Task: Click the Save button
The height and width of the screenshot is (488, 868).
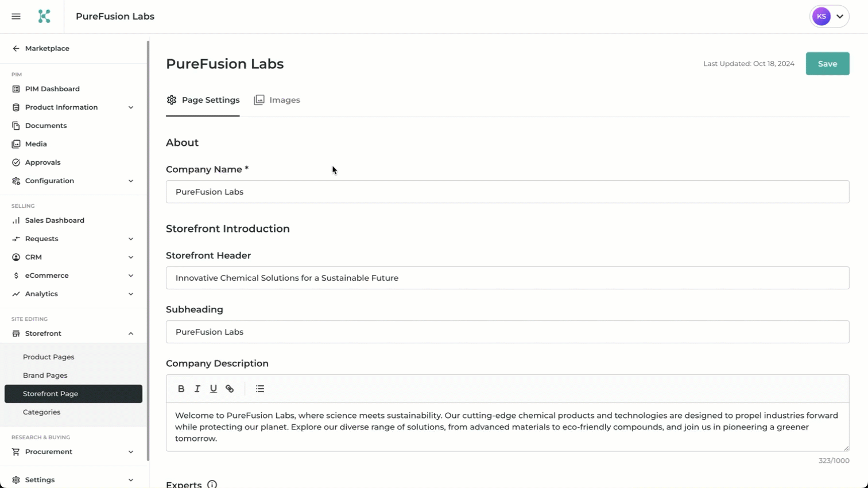Action: pyautogui.click(x=827, y=64)
